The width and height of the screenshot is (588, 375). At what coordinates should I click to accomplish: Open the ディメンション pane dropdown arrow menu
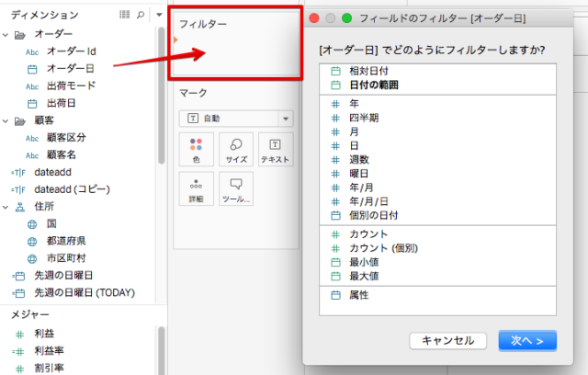point(159,15)
